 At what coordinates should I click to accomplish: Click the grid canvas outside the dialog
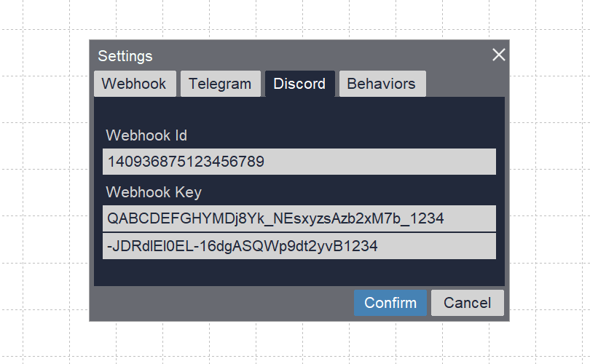(x=44, y=182)
